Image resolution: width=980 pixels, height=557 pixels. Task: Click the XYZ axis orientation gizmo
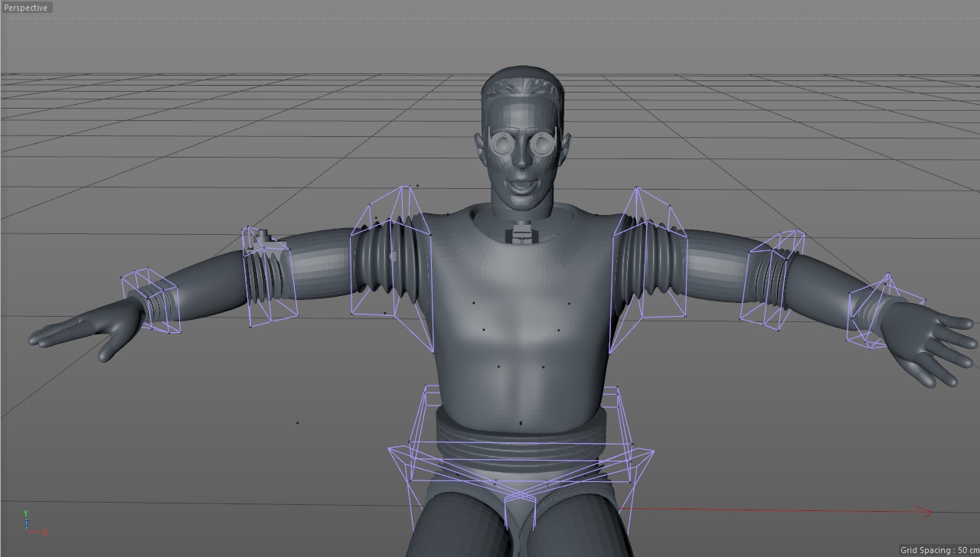29,523
